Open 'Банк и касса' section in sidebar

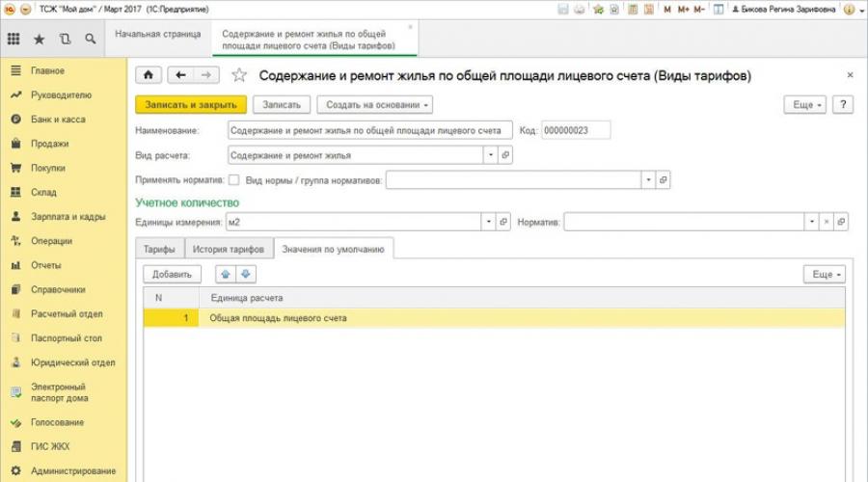click(x=59, y=120)
